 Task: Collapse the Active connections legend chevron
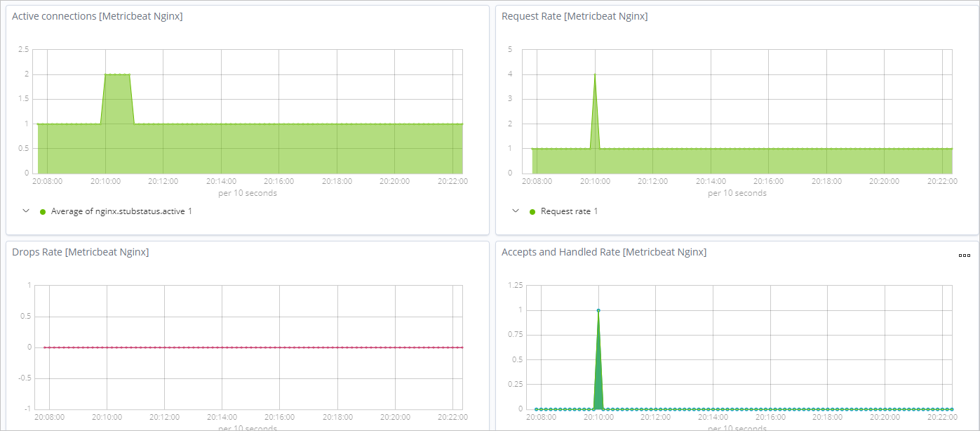pyautogui.click(x=26, y=211)
